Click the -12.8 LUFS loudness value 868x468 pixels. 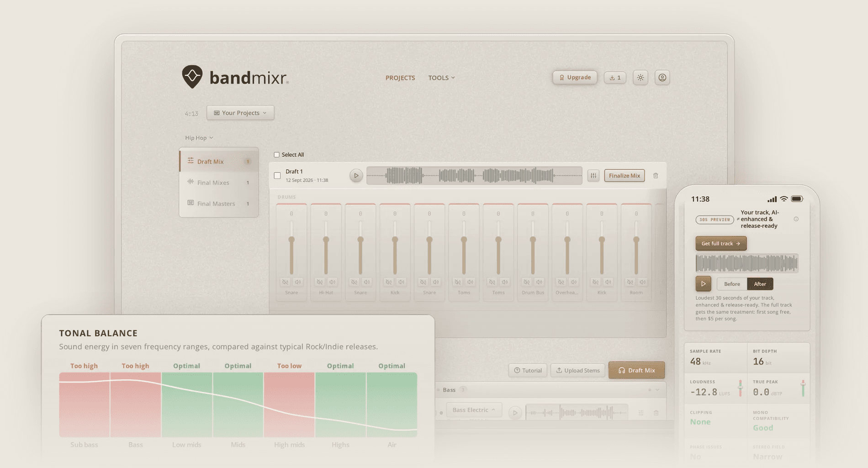click(x=710, y=392)
